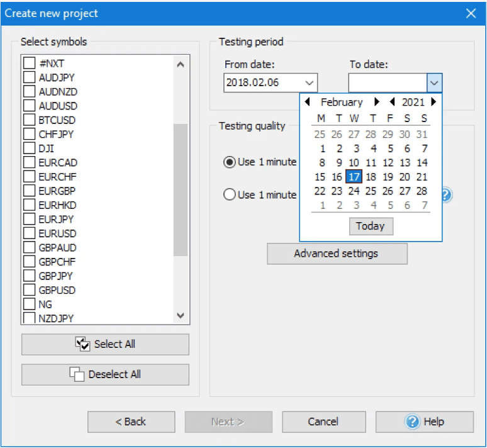Click the blue help question mark icon
This screenshot has height=448, width=487.
pos(446,195)
